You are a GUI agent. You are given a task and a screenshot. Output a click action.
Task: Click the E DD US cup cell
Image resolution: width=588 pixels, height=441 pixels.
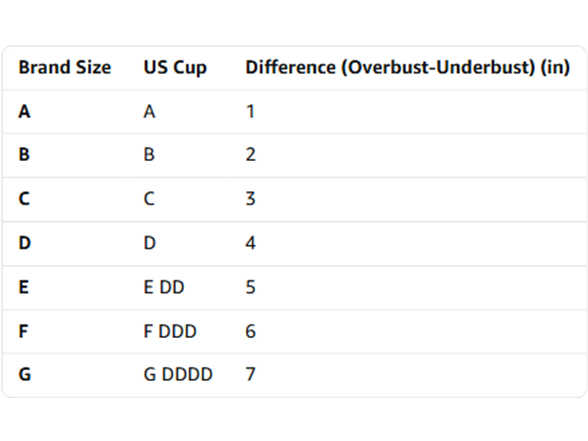(164, 287)
